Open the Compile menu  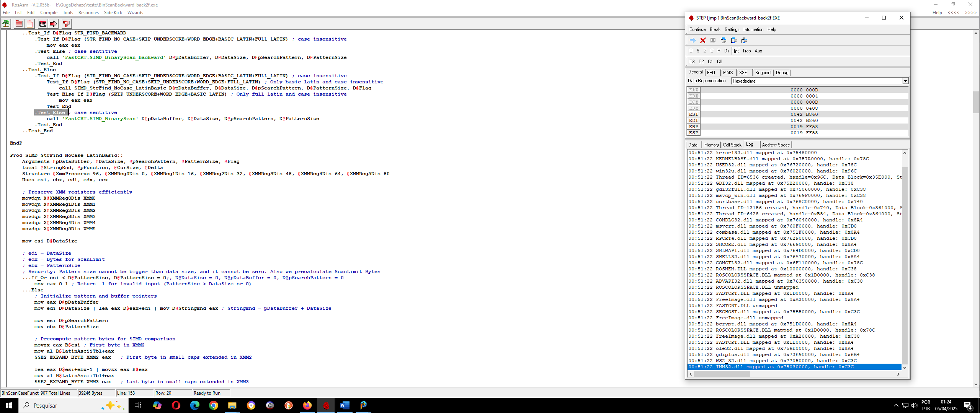[x=49, y=13]
